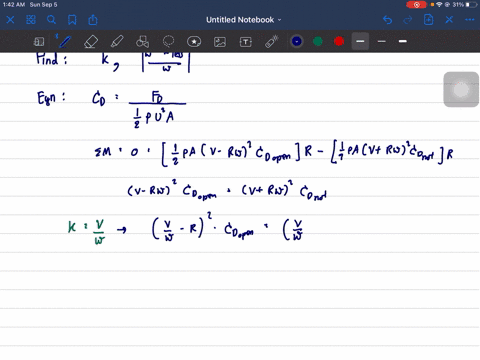Screen dimensions: 480x360
Task: Tap the X icon next to add page
Action: (x=449, y=20)
